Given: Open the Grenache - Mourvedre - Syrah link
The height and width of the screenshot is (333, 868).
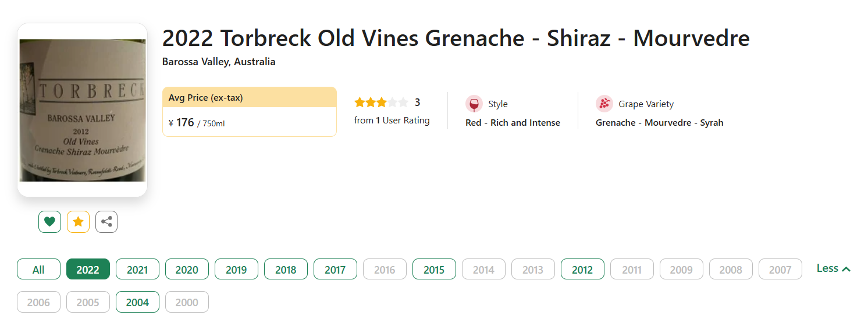Looking at the screenshot, I should [x=659, y=123].
